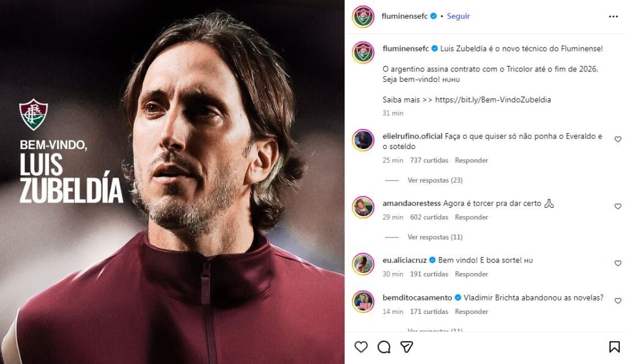Follow fluminensefc with the Seguir button
The image size is (626, 364).
coord(458,16)
